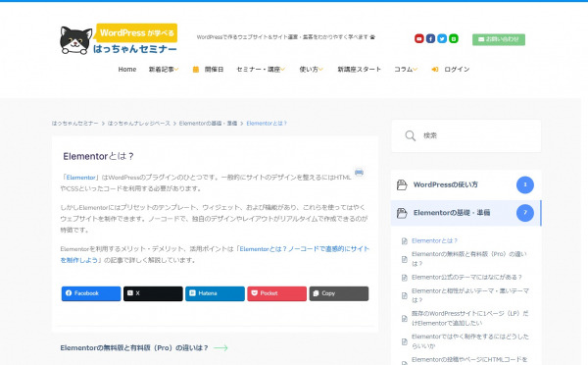Open the Facebook social icon in header

coord(430,38)
